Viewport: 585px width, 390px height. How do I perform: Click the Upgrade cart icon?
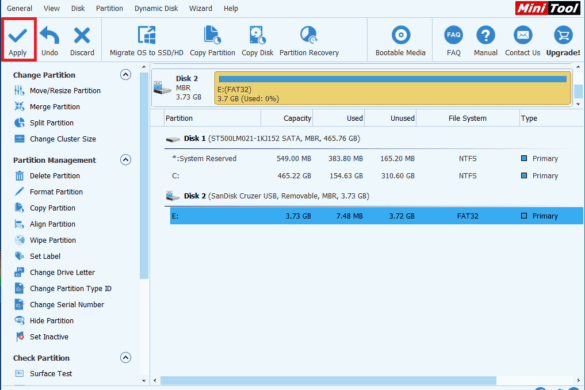pos(563,35)
